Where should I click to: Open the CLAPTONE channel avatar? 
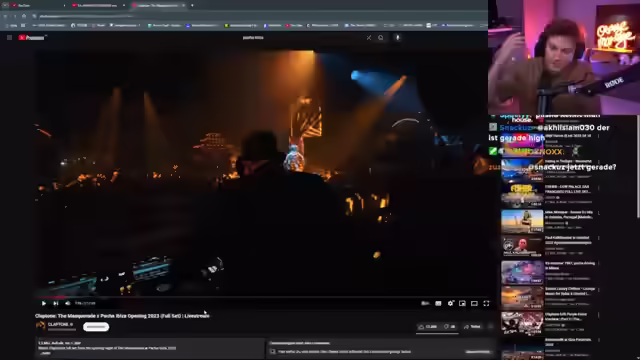click(40, 326)
